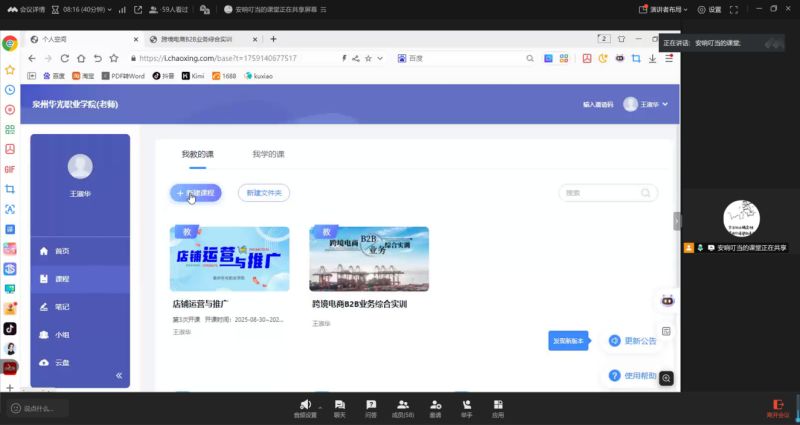
Task: Check the network signal icon
Action: [x=122, y=9]
